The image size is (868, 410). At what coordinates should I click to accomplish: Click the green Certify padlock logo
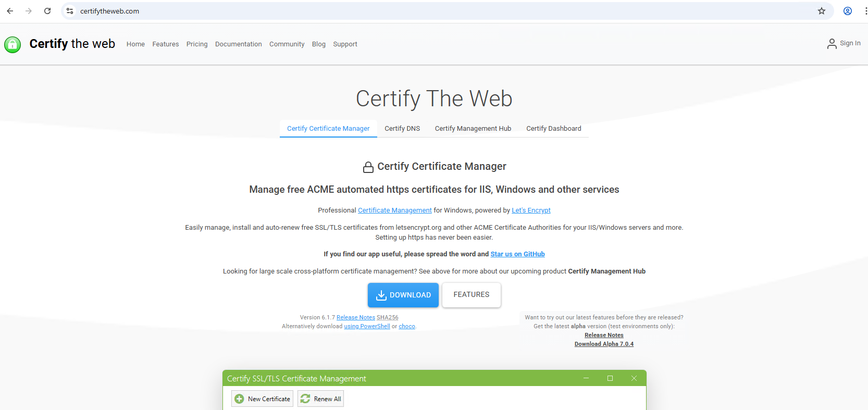13,44
